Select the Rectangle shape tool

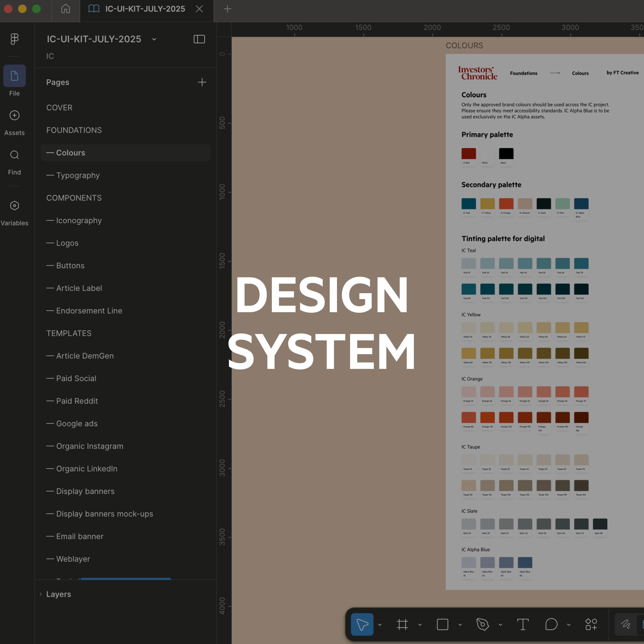[442, 624]
